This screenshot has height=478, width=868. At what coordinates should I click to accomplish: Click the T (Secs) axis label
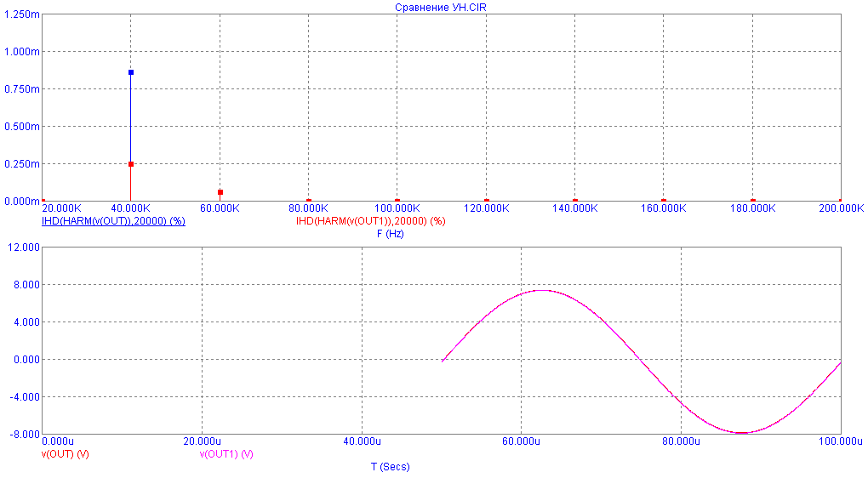391,466
